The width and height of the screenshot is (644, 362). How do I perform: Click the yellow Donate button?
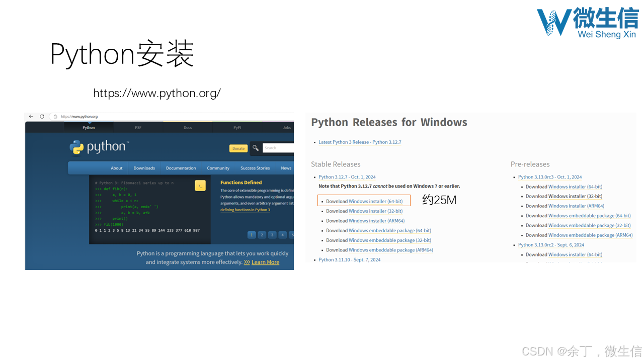coord(238,148)
